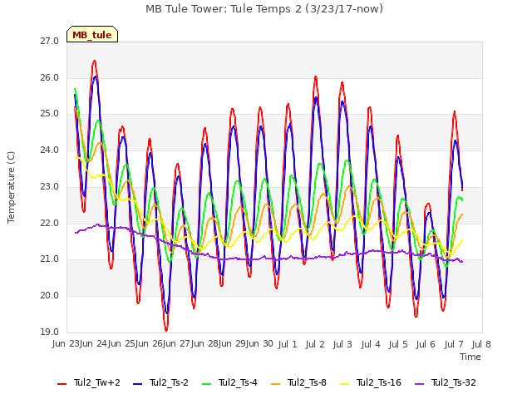This screenshot has width=532, height=399.
Task: Click the 25.0 y-axis tick label
Action: 50,114
